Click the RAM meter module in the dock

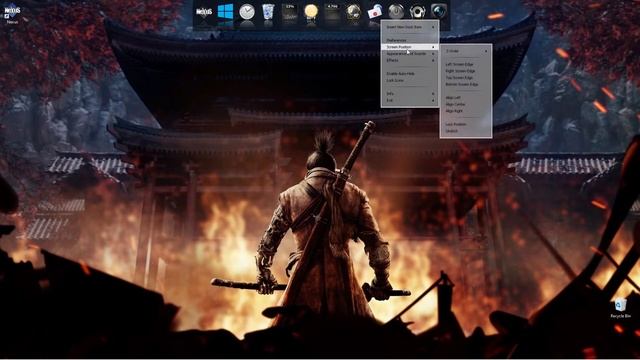pos(332,12)
